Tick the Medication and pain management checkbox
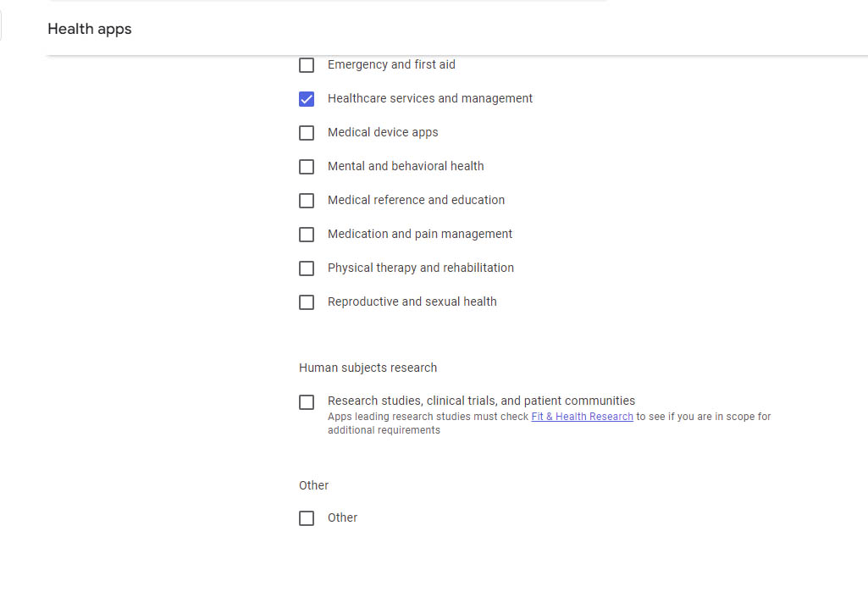 click(307, 235)
